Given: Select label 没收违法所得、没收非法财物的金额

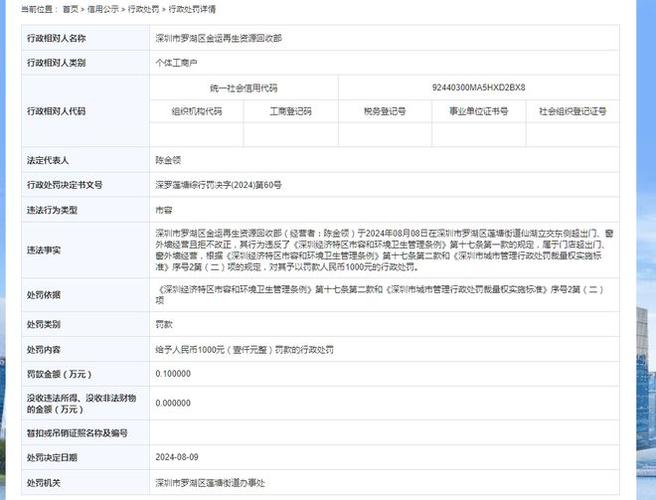Looking at the screenshot, I should [x=82, y=403].
